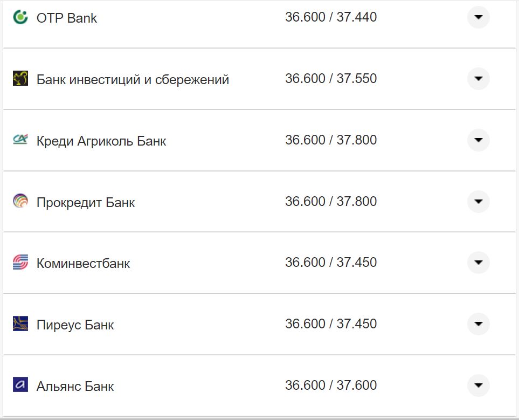This screenshot has height=420, width=519.
Task: Expand the OTP Bank details dropdown
Action: pos(478,17)
